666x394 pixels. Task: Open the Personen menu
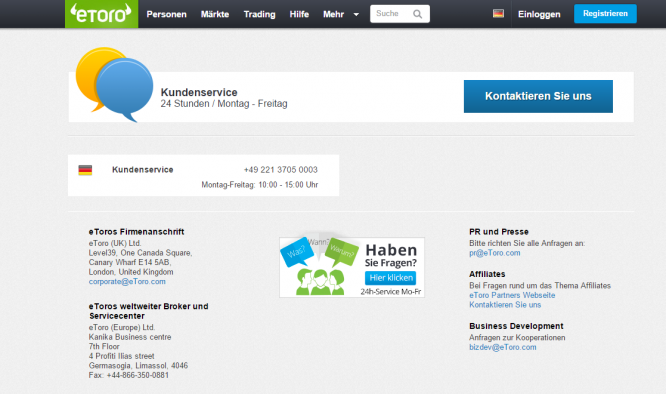[x=166, y=14]
